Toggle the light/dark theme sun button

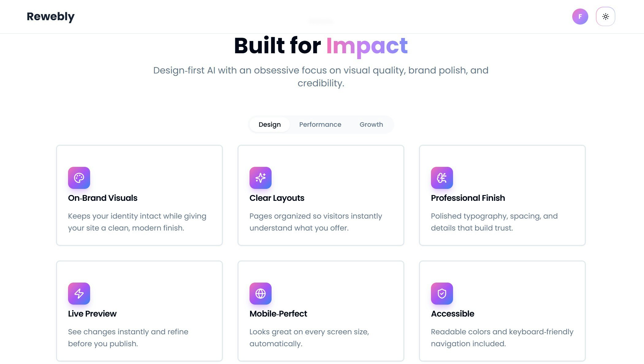click(x=605, y=17)
